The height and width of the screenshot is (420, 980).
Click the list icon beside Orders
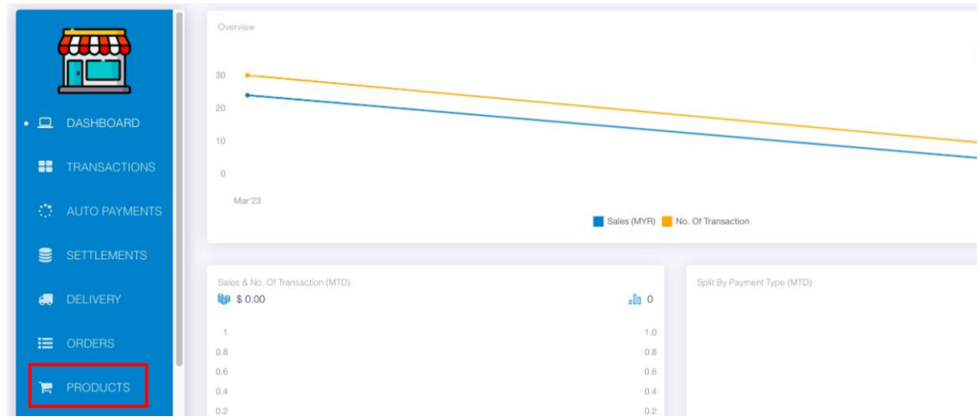(45, 343)
